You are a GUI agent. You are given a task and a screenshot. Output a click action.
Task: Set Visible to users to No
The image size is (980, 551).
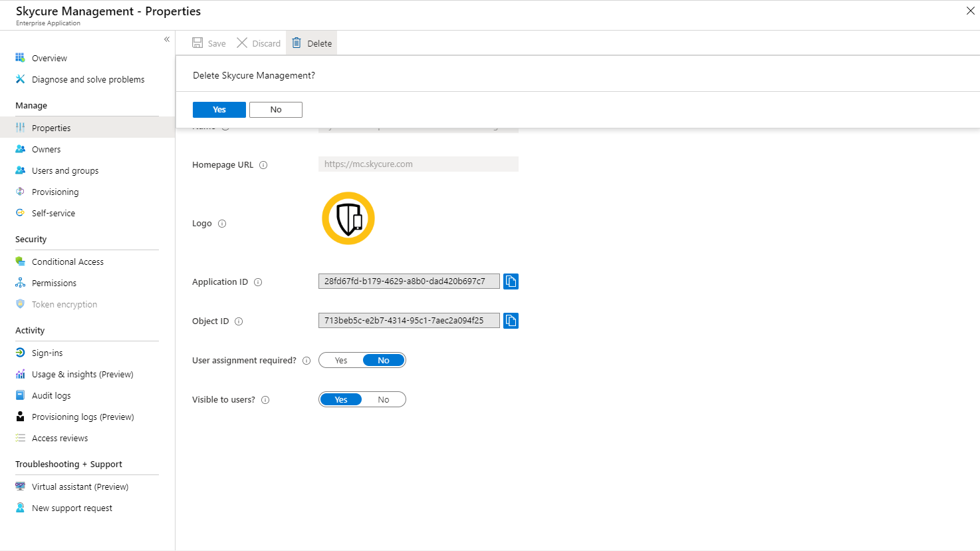pos(384,400)
